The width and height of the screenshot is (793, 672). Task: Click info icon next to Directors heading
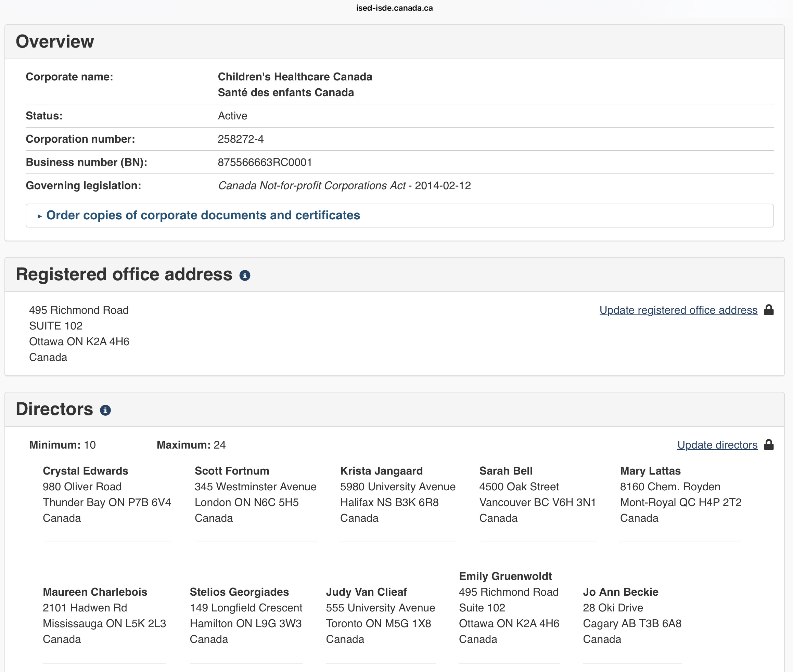pyautogui.click(x=105, y=410)
